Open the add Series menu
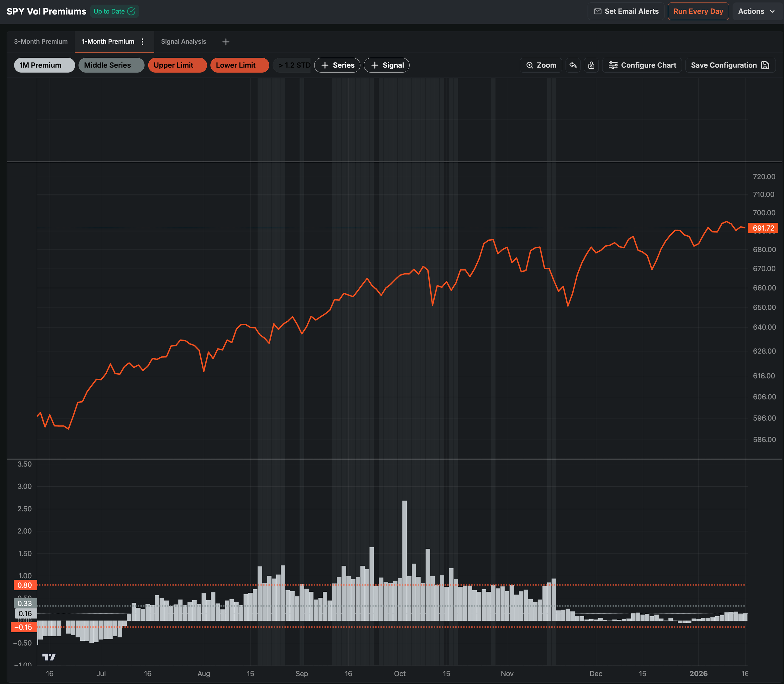This screenshot has height=684, width=784. tap(337, 65)
